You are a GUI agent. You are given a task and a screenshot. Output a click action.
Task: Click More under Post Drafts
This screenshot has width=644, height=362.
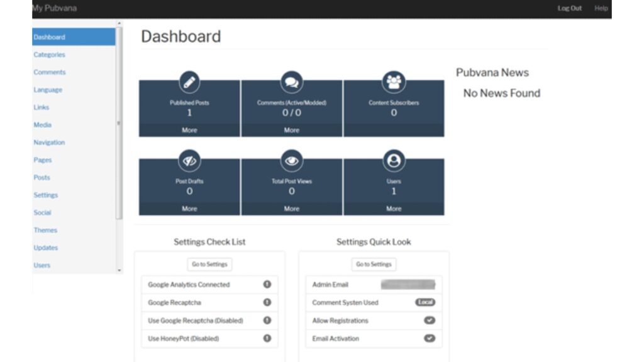(189, 209)
